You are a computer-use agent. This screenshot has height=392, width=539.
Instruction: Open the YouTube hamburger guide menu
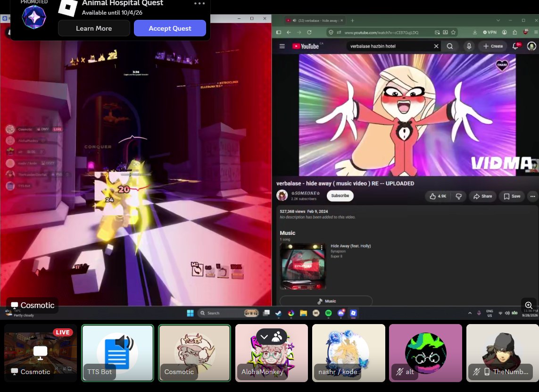click(x=282, y=46)
